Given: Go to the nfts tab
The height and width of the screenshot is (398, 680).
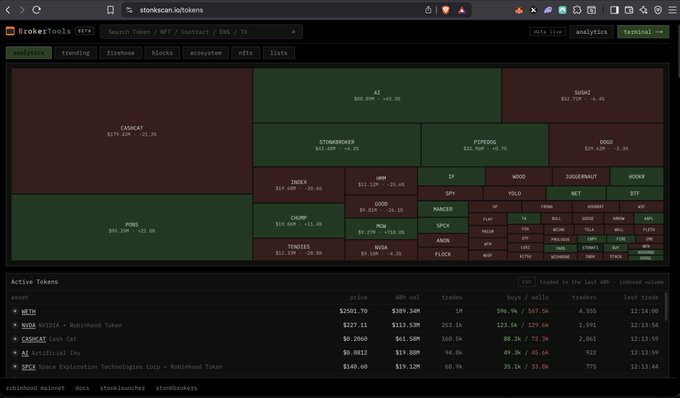Looking at the screenshot, I should click(245, 53).
